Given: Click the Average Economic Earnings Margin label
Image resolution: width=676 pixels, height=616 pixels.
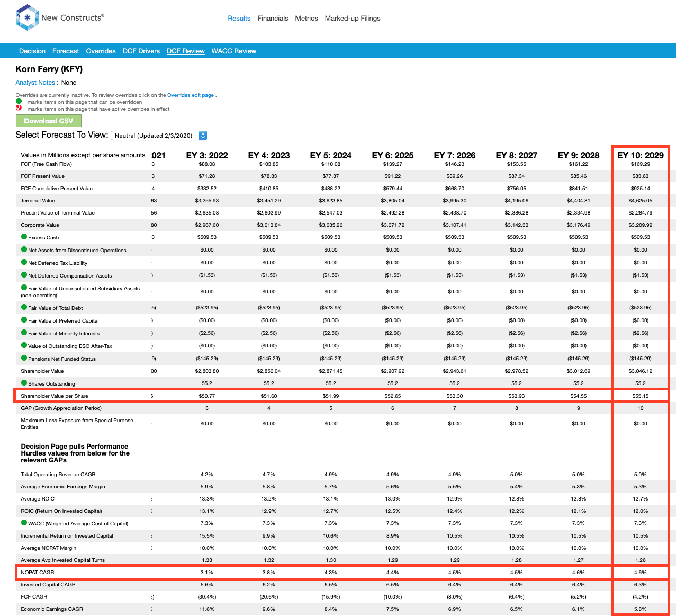Looking at the screenshot, I should click(63, 487).
